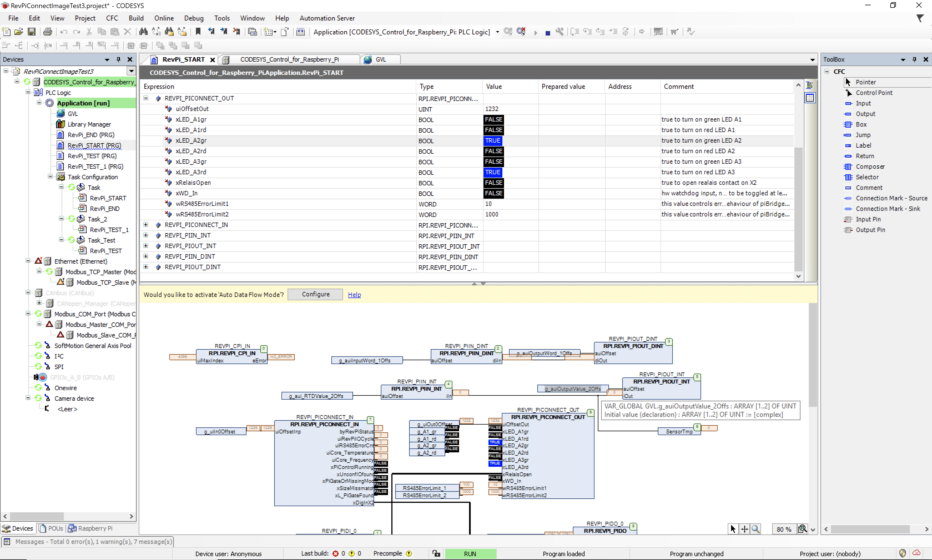Viewport: 932px width, 560px height.
Task: Switch to the CODESYS_Control_for_Raspberry_Pi tab
Action: point(289,60)
